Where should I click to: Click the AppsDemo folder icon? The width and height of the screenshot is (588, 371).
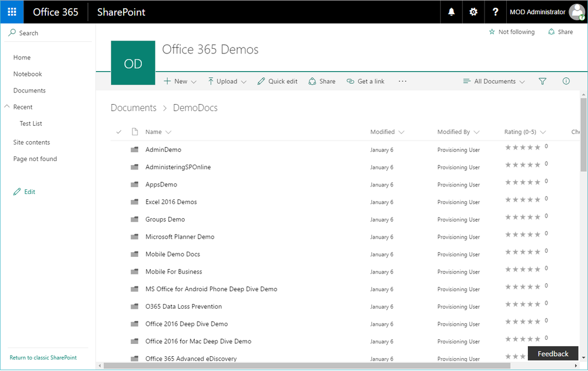pos(134,185)
